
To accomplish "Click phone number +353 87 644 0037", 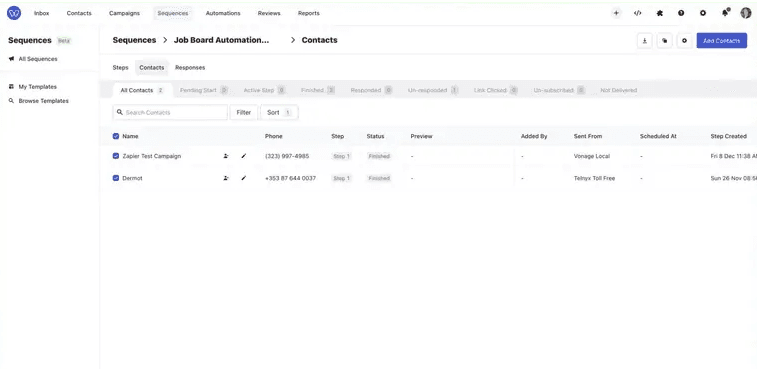I will coord(290,178).
